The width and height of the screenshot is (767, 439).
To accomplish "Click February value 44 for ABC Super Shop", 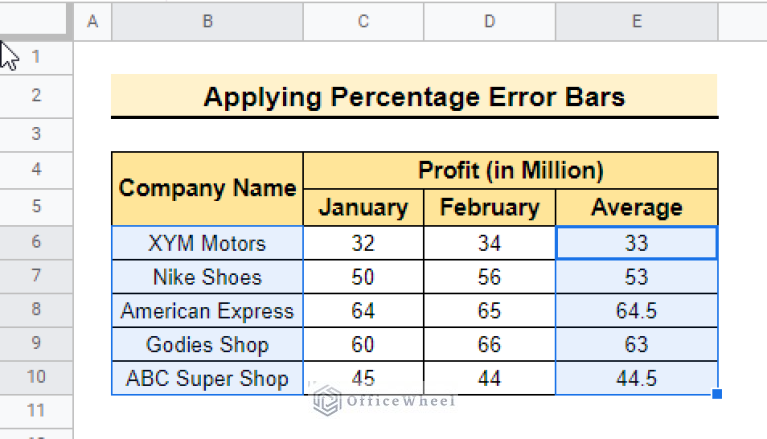I will [x=489, y=378].
